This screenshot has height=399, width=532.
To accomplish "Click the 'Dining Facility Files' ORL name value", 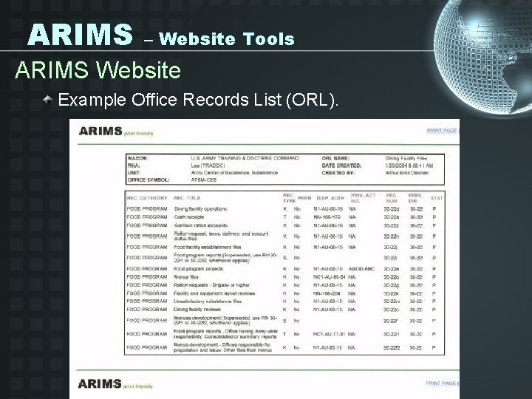I will (406, 158).
